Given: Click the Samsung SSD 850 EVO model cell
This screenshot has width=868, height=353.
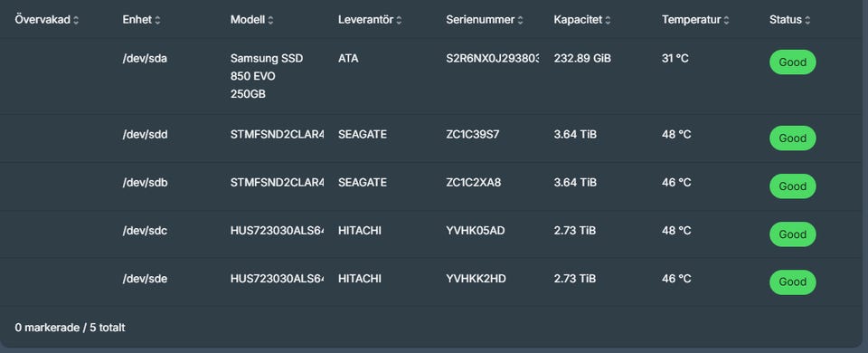Looking at the screenshot, I should pyautogui.click(x=267, y=76).
